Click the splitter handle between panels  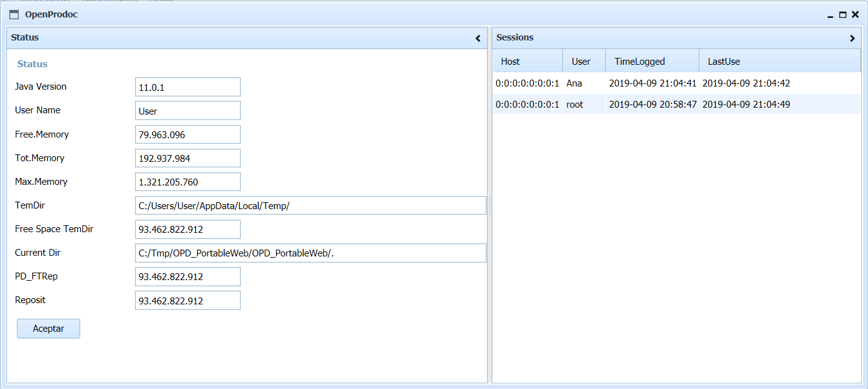click(490, 205)
